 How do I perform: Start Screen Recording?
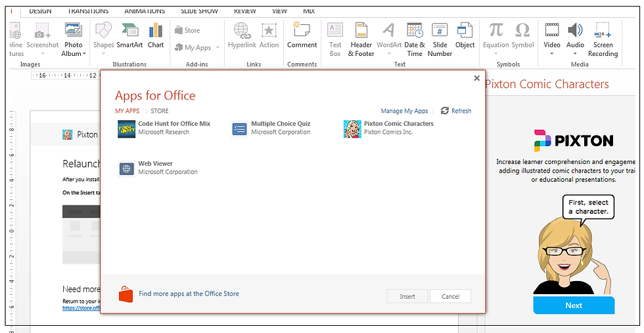(x=603, y=40)
